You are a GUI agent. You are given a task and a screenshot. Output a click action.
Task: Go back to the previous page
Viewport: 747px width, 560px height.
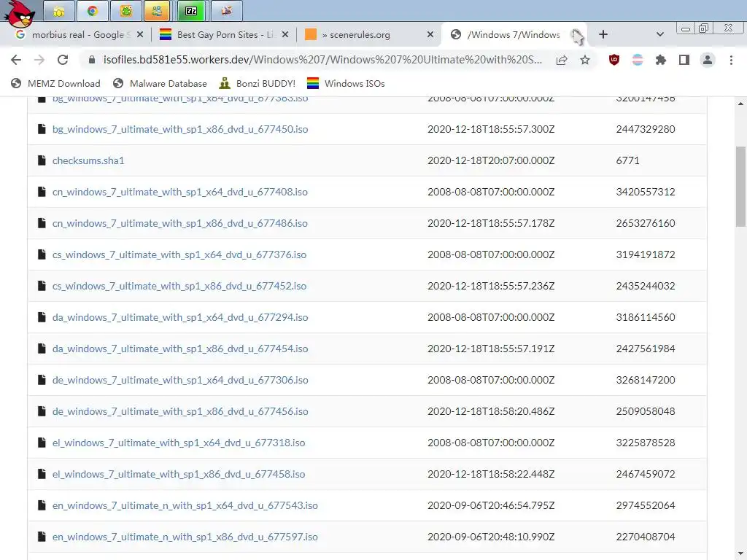click(16, 60)
